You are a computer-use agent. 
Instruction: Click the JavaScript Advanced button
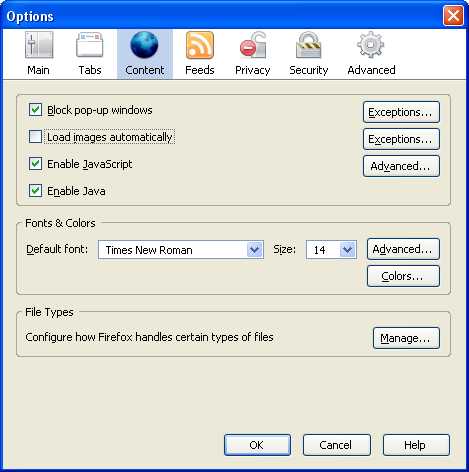(401, 166)
